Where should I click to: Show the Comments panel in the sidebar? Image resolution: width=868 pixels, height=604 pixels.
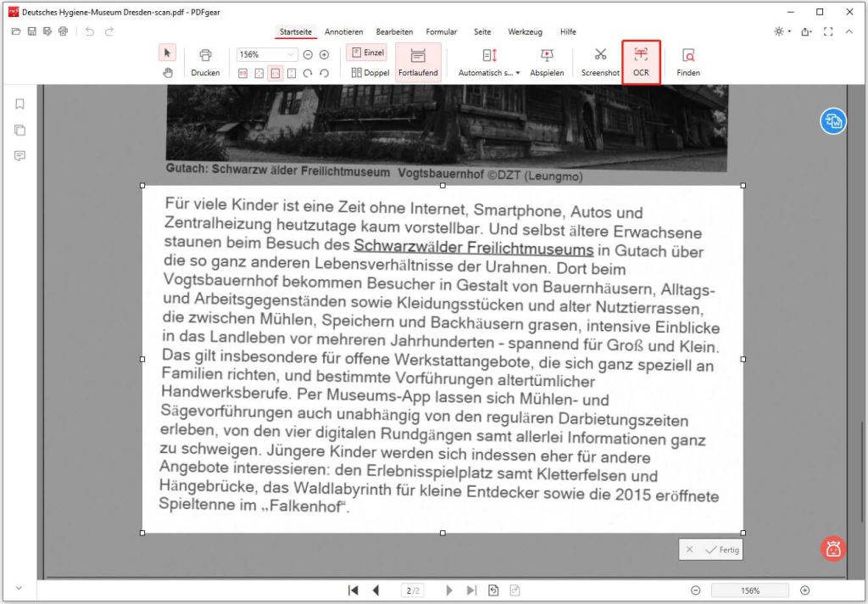pos(19,156)
